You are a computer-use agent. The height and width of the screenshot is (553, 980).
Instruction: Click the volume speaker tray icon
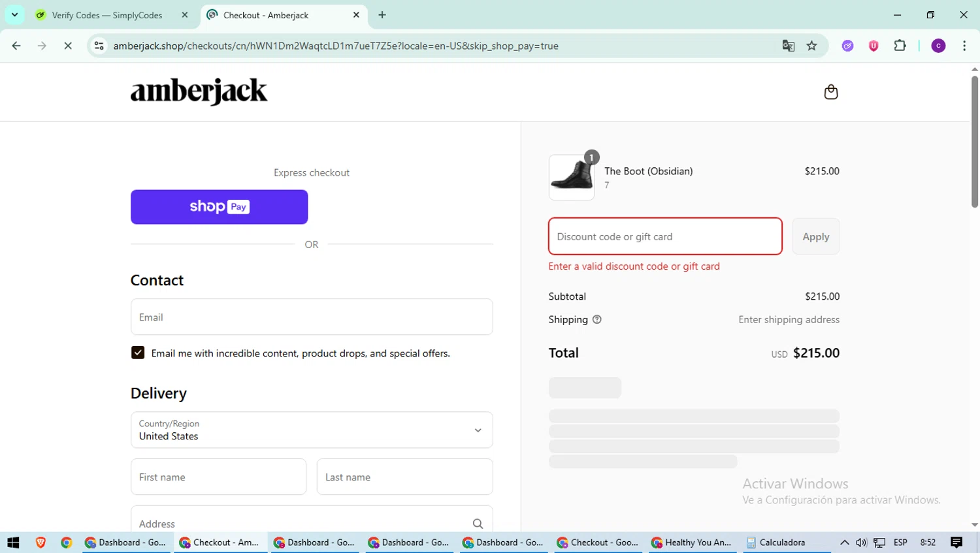coord(861,543)
